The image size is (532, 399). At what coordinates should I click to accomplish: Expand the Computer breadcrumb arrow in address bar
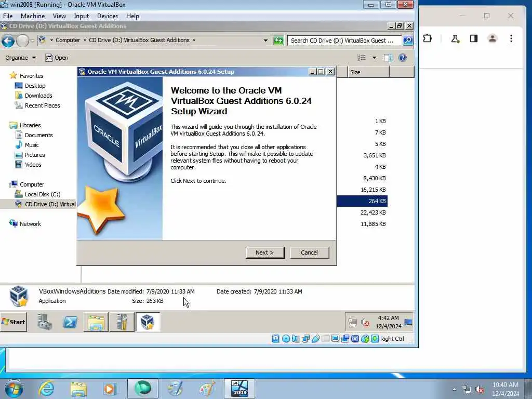pos(85,40)
